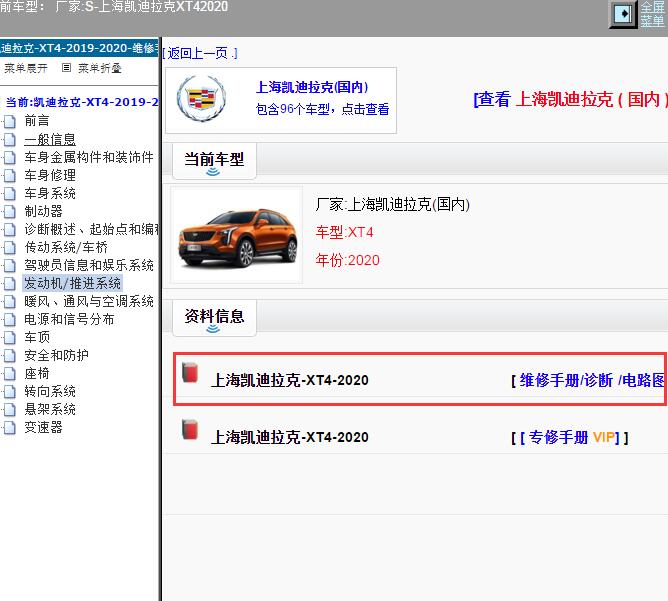Open 传动系统/车桥 tree item

click(66, 247)
